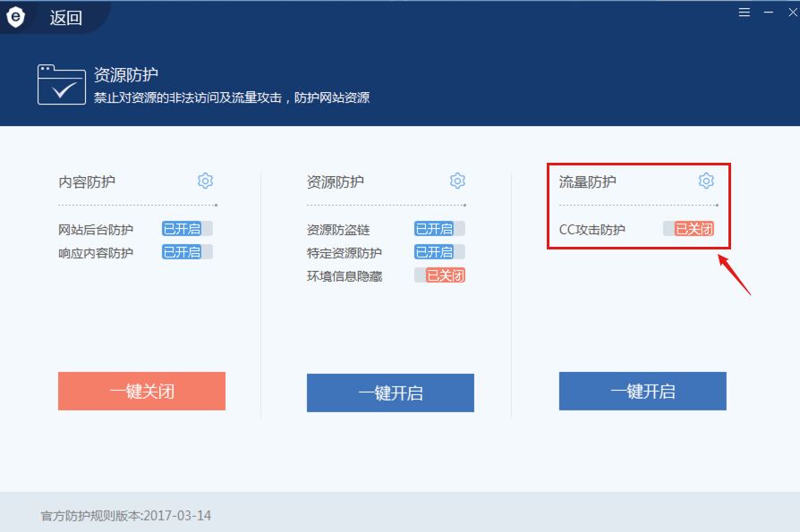Click 一键关闭 button under 内容防护
The height and width of the screenshot is (532, 800).
pos(142,391)
